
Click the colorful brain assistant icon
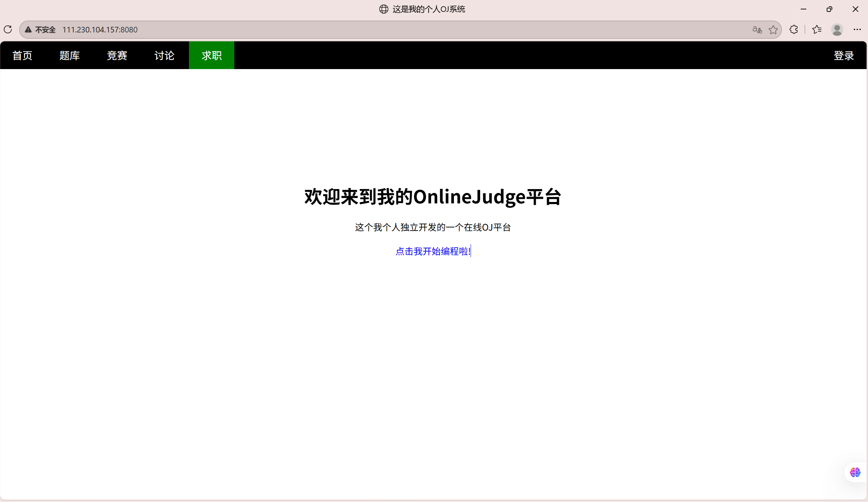pos(855,472)
